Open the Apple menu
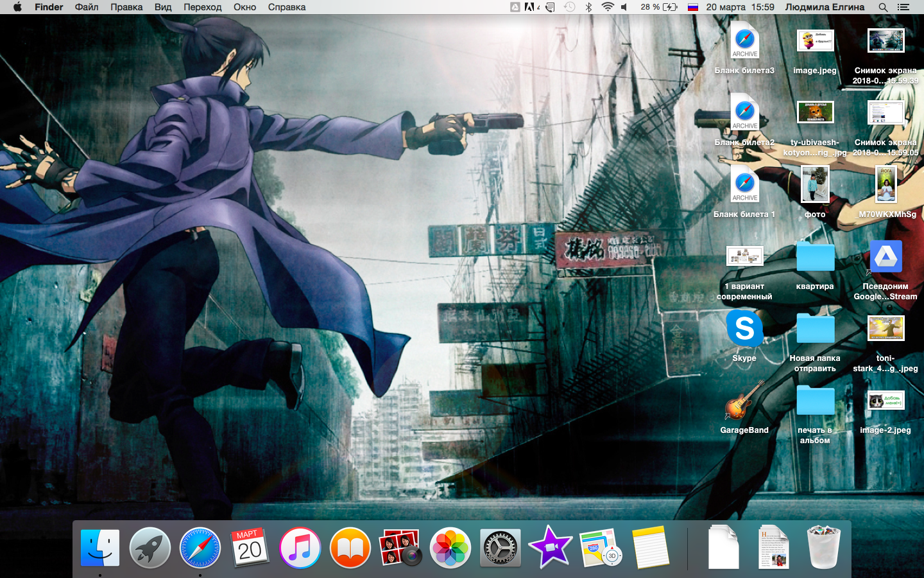924x578 pixels. 17,7
